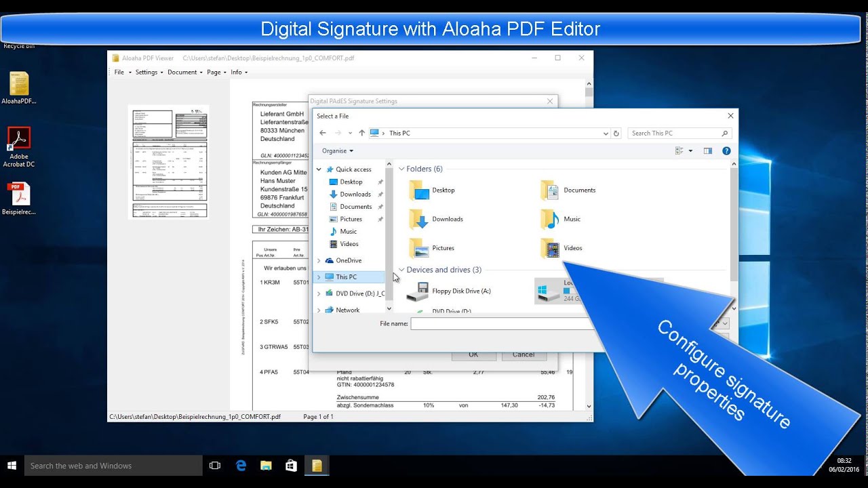The height and width of the screenshot is (488, 868).
Task: Open the Store from the taskbar
Action: (x=291, y=466)
